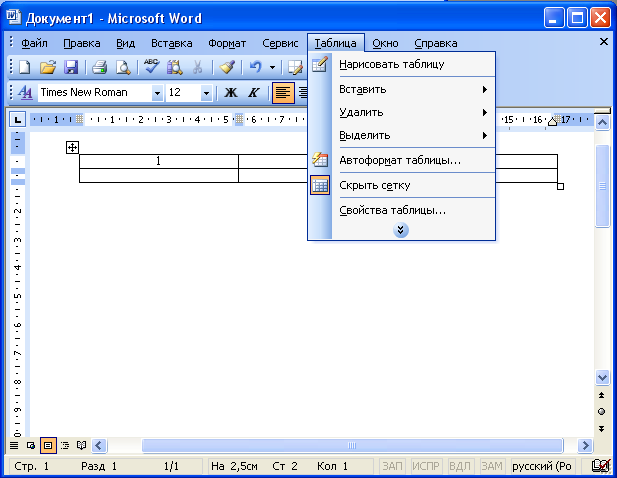Screen dimensions: 617x478
Task: Print the document
Action: click(x=100, y=67)
